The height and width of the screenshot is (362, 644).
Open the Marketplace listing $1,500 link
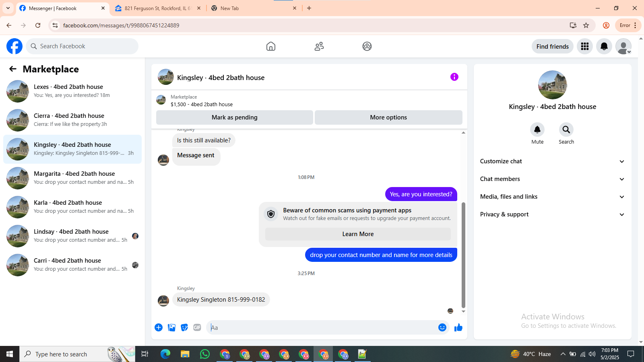pos(202,104)
